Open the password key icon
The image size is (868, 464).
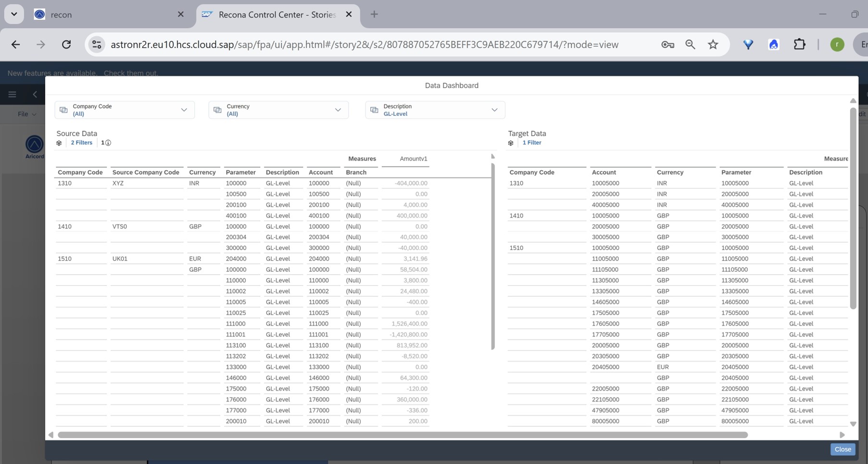point(667,45)
